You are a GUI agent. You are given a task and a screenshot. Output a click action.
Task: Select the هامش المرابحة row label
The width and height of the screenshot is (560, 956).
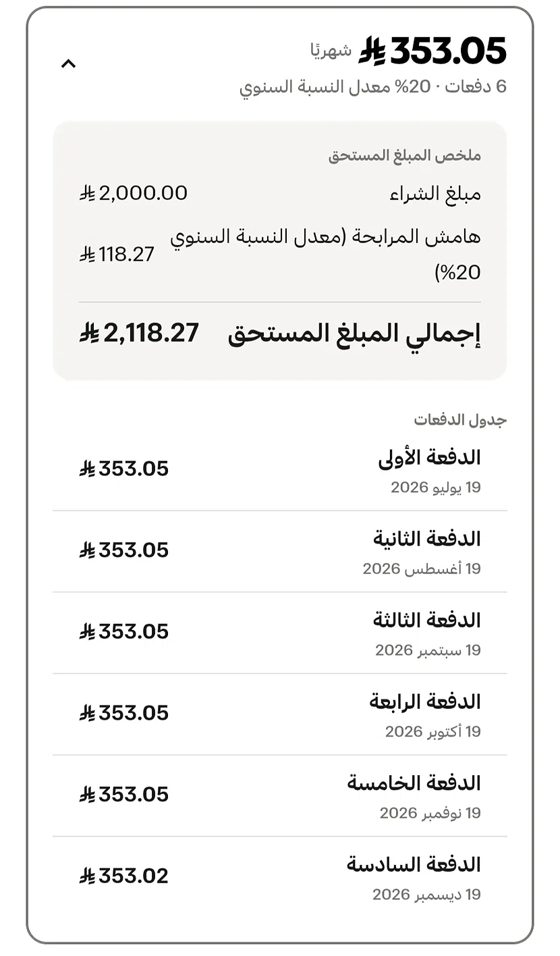coord(325,254)
